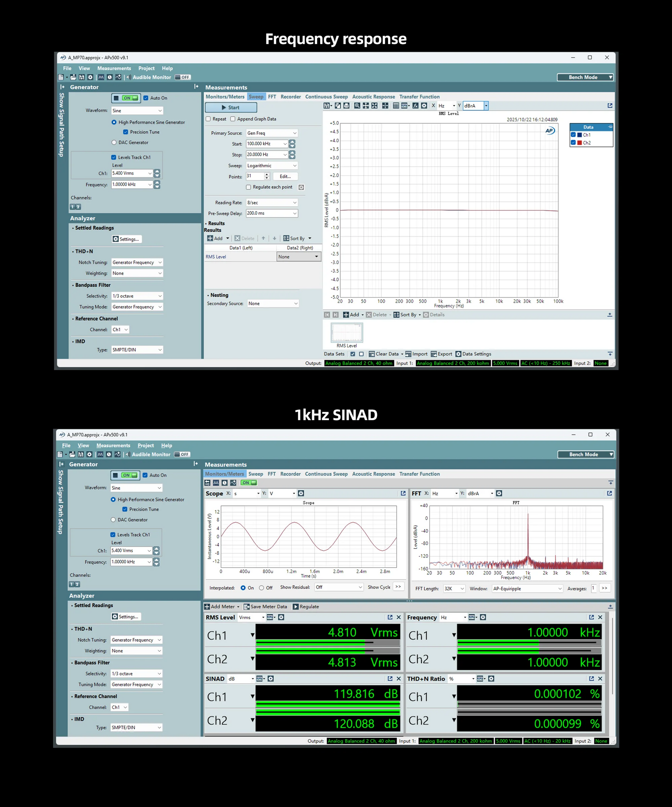Click the Edit... button beside Points
The image size is (672, 807).
pyautogui.click(x=285, y=177)
